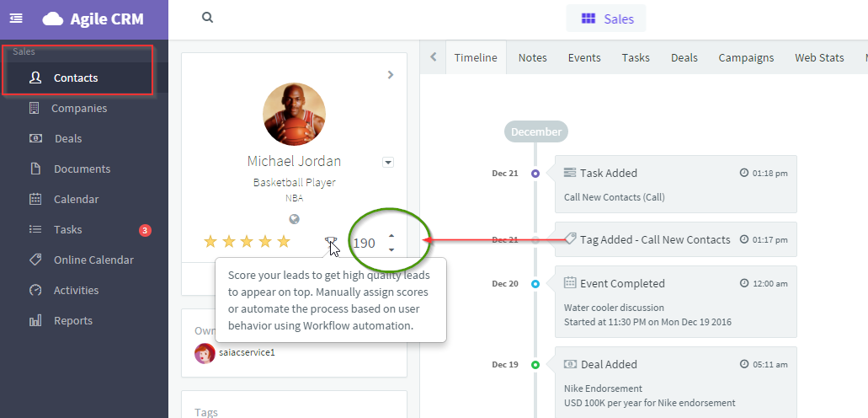Switch to the Timeline tab
This screenshot has width=868, height=418.
pyautogui.click(x=476, y=57)
